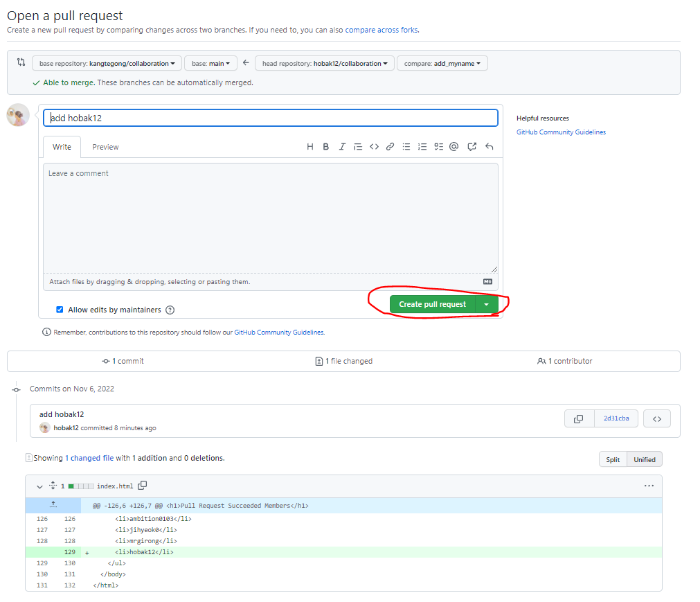This screenshot has height=602, width=700.
Task: Apply italic formatting icon
Action: pyautogui.click(x=342, y=147)
